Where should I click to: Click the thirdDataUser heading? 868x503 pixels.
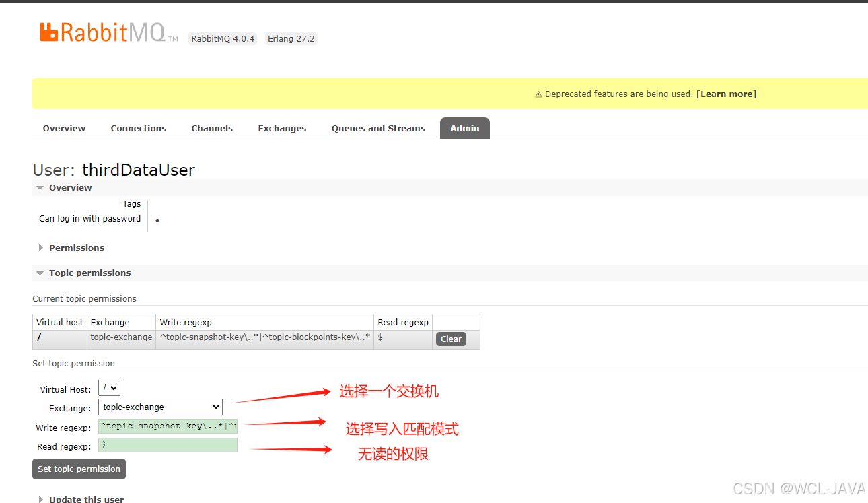(x=139, y=170)
